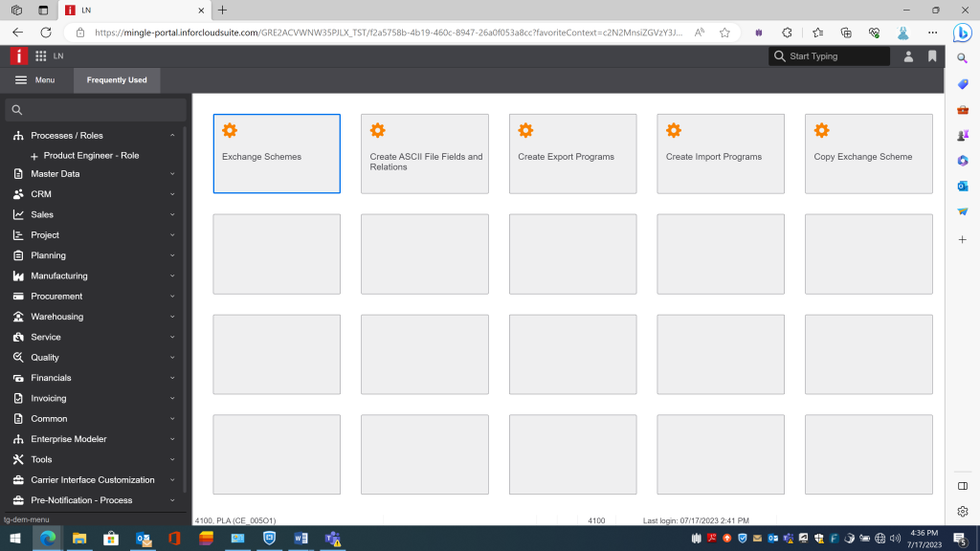980x551 pixels.
Task: Click the browser address bar URL
Action: click(389, 33)
